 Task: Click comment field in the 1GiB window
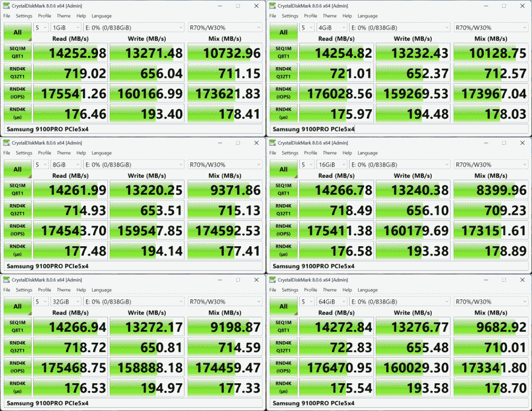[133, 129]
